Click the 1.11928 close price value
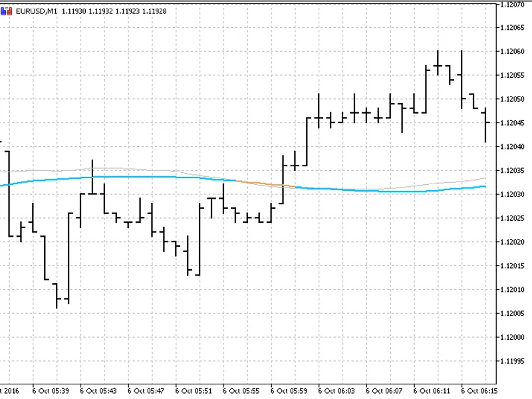The image size is (532, 399). (x=154, y=11)
